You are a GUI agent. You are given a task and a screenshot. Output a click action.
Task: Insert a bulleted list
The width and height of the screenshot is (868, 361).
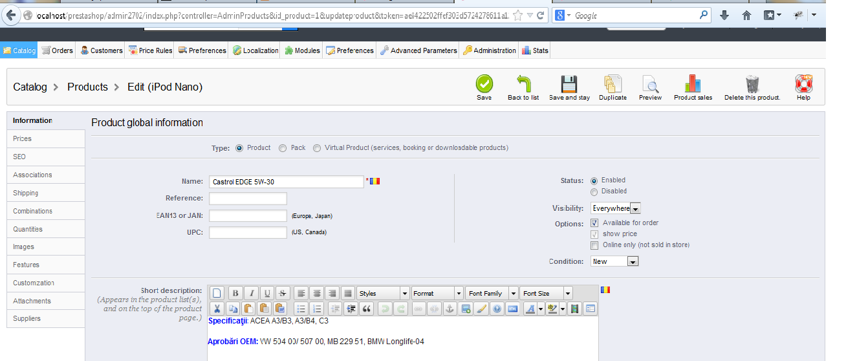(301, 309)
